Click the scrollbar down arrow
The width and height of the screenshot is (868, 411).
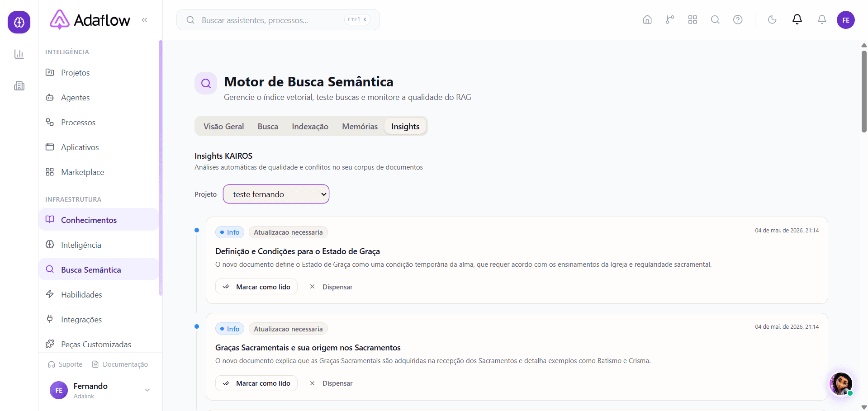pos(864,407)
